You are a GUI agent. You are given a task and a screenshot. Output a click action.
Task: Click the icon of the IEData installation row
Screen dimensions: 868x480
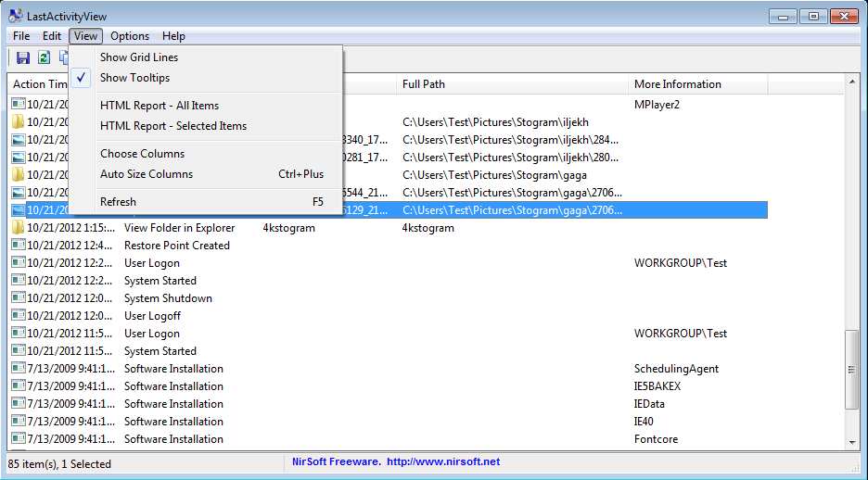point(19,404)
